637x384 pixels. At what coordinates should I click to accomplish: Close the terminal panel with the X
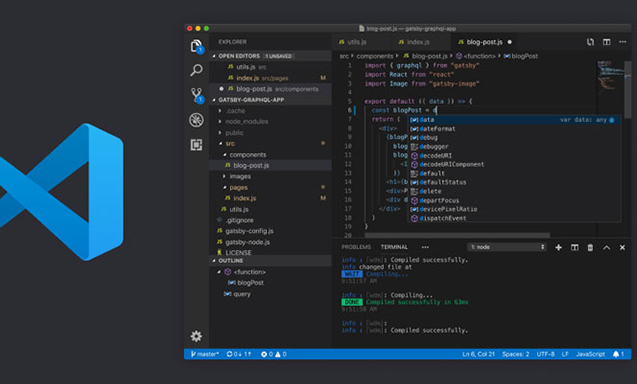[x=622, y=247]
